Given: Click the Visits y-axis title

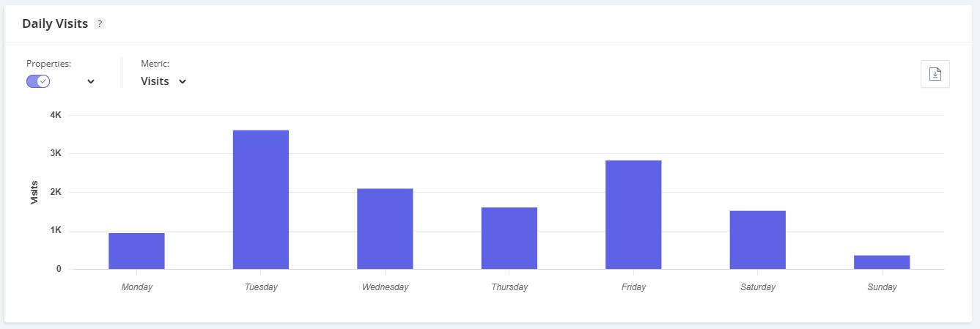Looking at the screenshot, I should (x=34, y=192).
